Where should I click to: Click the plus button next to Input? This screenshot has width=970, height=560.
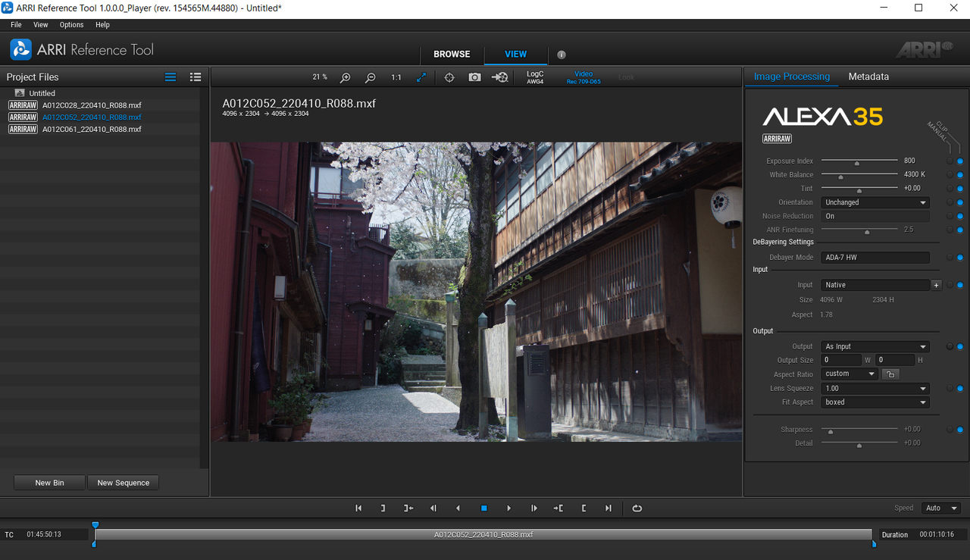point(937,285)
